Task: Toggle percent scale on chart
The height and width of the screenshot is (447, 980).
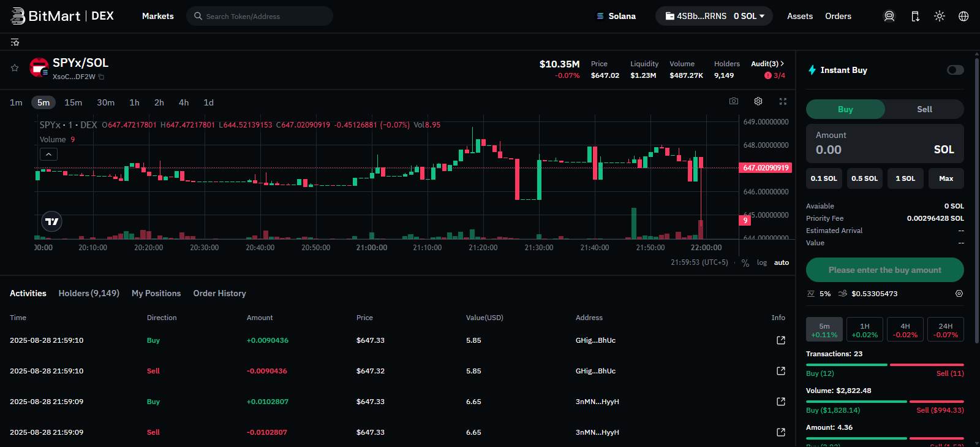Action: 745,262
